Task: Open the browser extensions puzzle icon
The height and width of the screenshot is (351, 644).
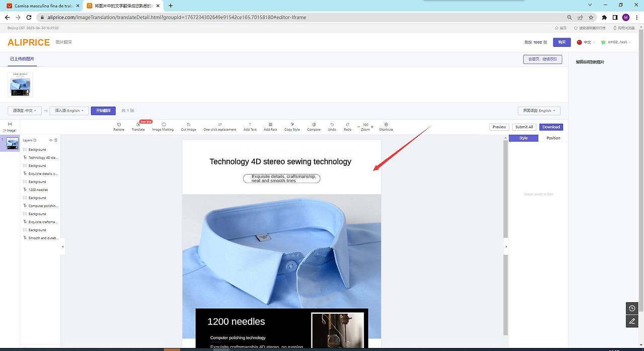Action: [x=604, y=17]
